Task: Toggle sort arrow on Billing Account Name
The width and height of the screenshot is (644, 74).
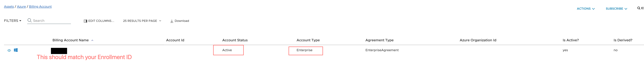Action: 92,40
